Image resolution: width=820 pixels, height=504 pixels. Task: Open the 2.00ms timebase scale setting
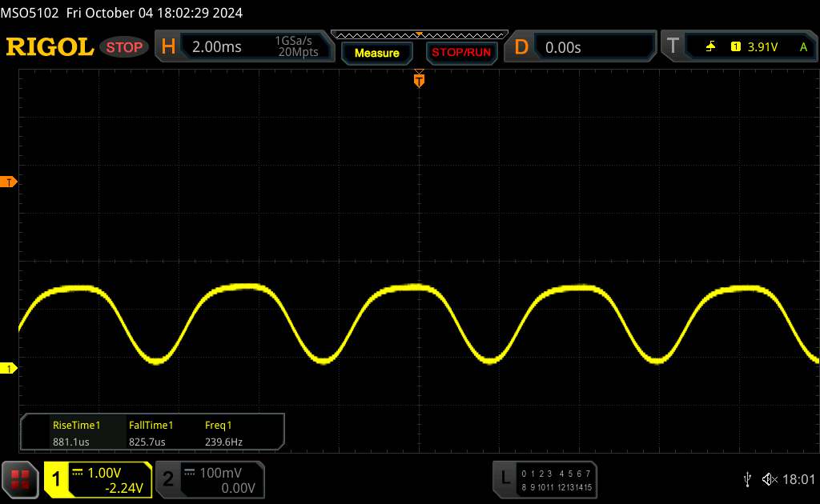[x=217, y=47]
